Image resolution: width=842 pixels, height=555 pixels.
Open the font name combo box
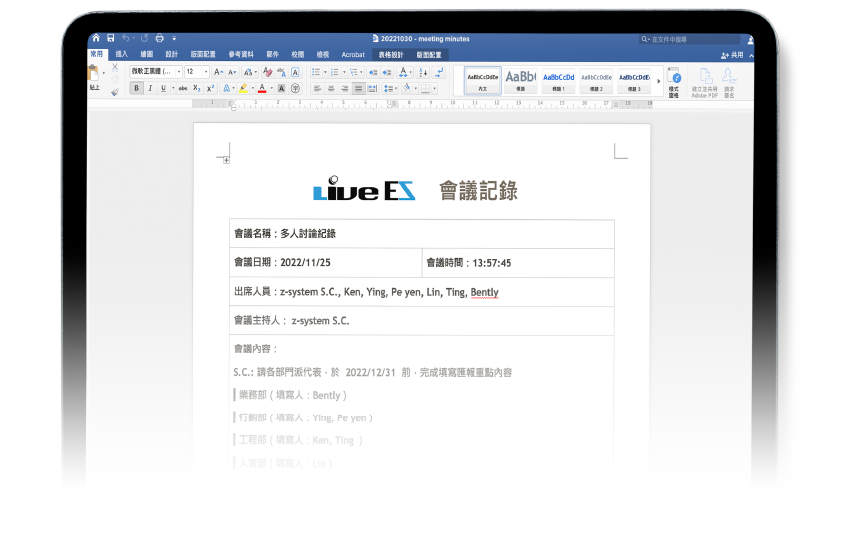point(155,71)
